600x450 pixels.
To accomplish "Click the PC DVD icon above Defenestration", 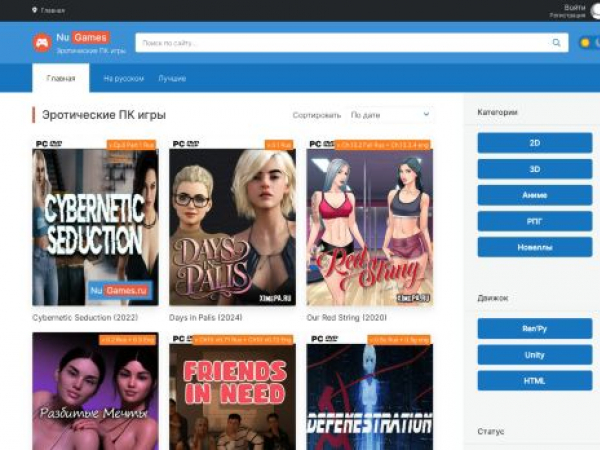I will [x=324, y=339].
